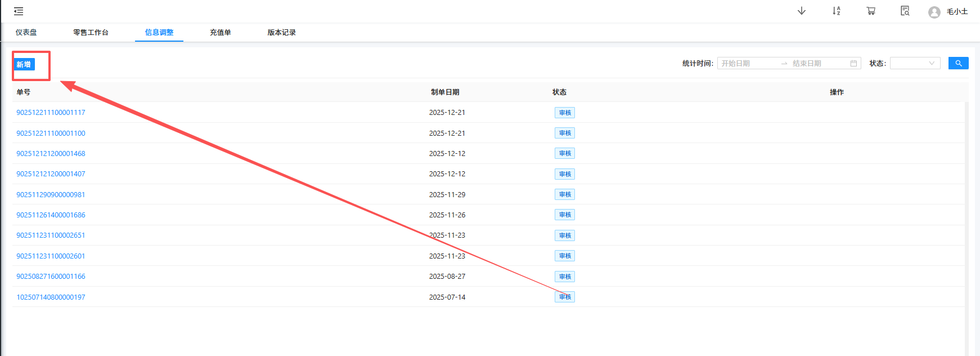Click the A-Z sort icon
The image size is (980, 356).
click(x=837, y=11)
